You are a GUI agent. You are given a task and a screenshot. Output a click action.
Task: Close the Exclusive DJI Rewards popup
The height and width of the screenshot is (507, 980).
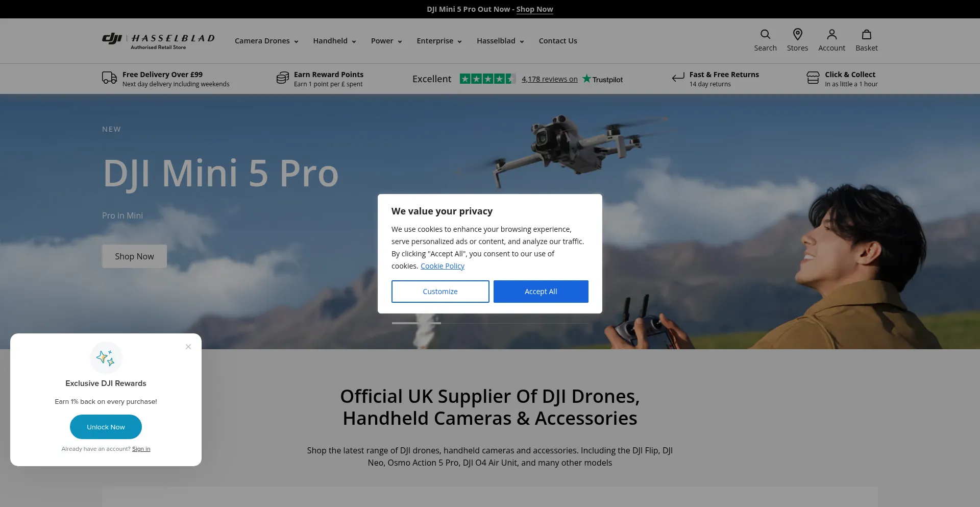click(188, 347)
